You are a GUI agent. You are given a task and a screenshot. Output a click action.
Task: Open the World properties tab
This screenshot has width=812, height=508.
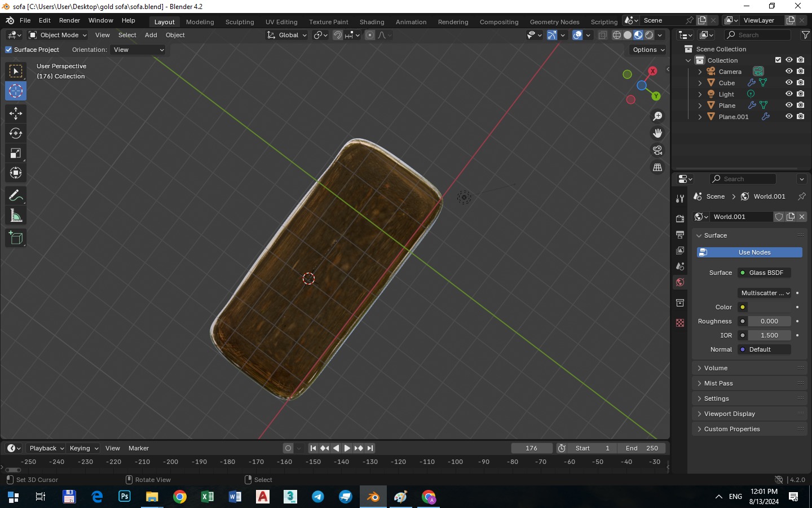[680, 282]
